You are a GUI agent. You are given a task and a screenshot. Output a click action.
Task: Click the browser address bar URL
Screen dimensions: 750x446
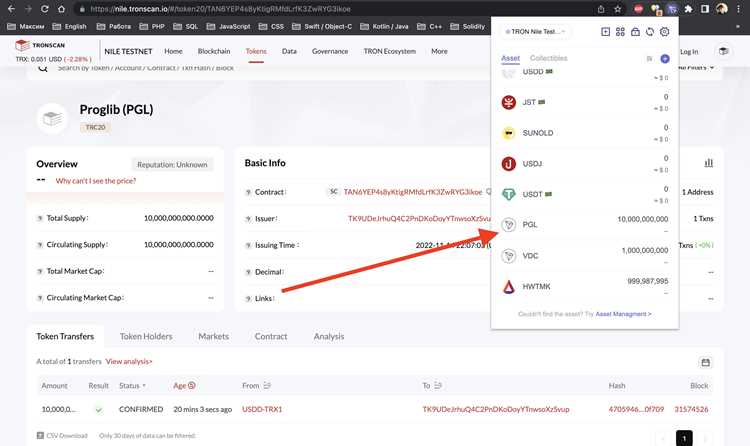point(220,9)
